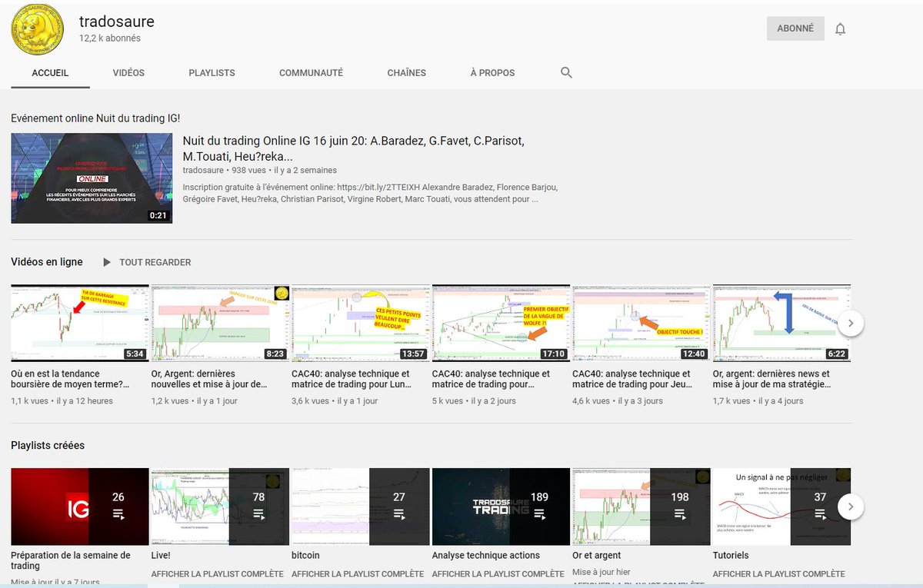
Task: Switch to the ACCUEIL tab
Action: point(50,73)
